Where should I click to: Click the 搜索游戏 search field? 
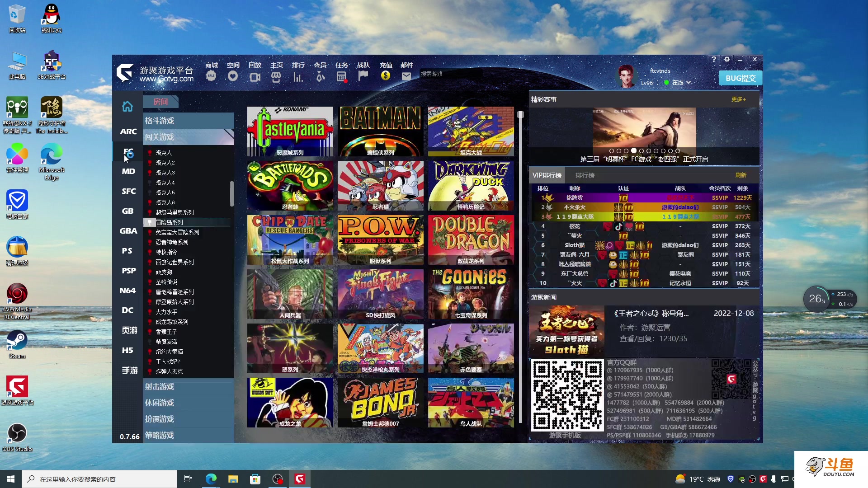[x=450, y=74]
